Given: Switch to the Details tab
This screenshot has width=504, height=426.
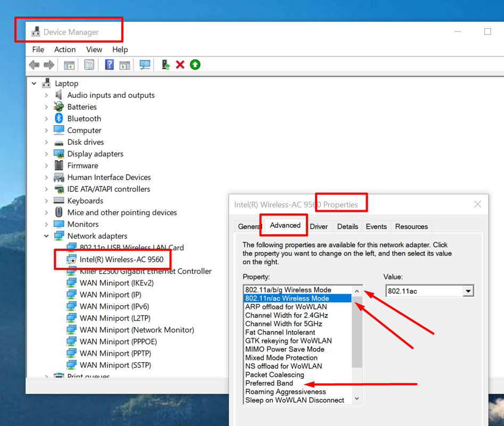Looking at the screenshot, I should tap(348, 226).
